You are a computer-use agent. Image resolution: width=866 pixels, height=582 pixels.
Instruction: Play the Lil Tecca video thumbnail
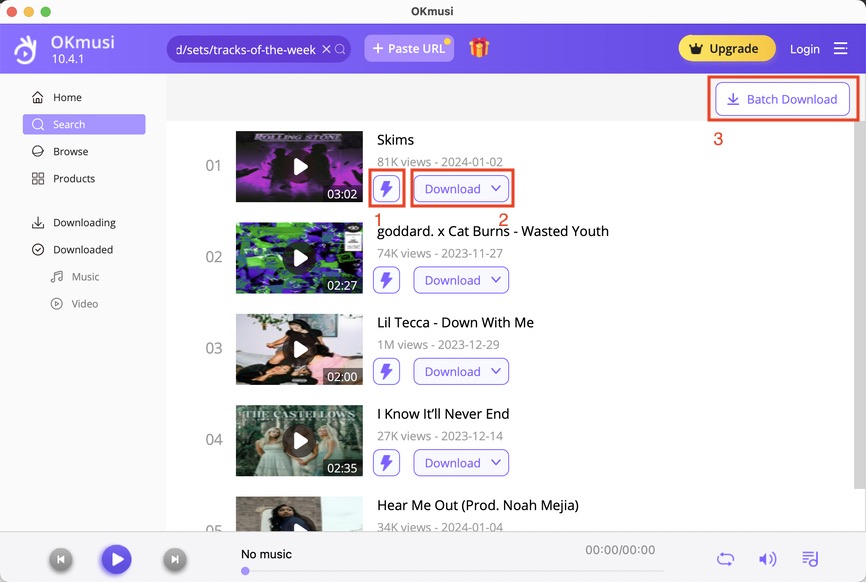click(299, 349)
